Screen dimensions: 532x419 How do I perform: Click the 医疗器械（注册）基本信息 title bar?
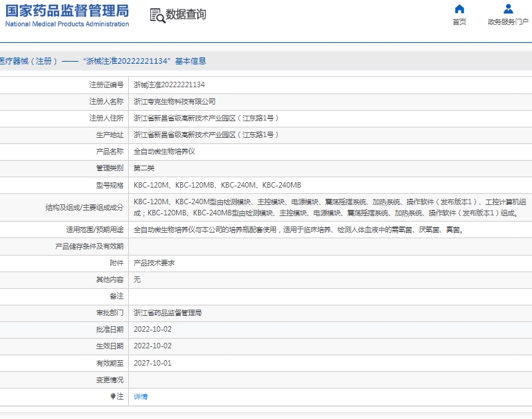coord(104,61)
